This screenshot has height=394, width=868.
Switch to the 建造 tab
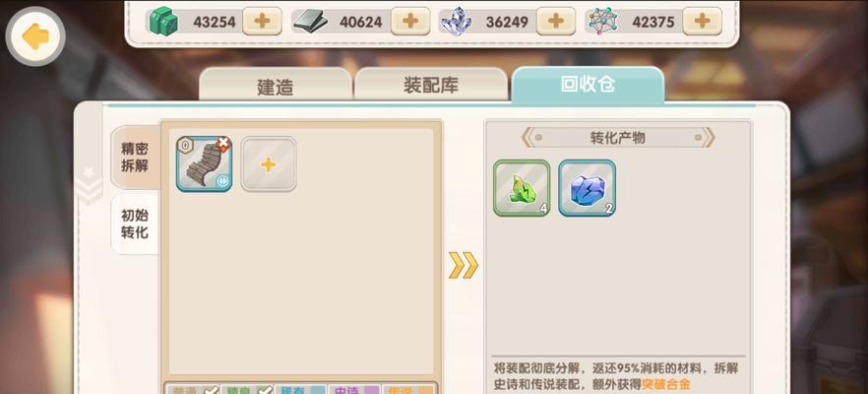click(x=276, y=85)
